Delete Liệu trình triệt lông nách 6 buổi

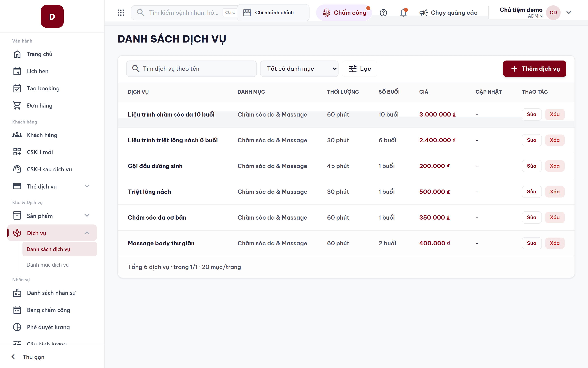555,140
